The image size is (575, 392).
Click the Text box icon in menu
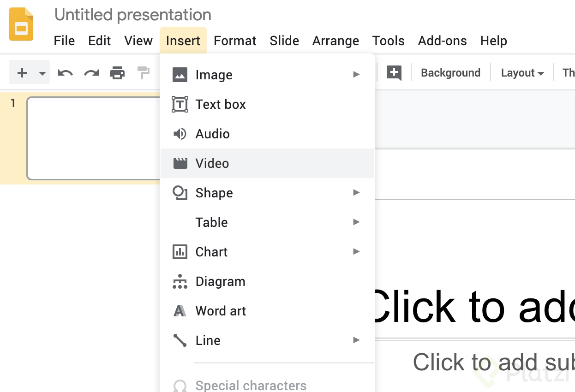pyautogui.click(x=180, y=104)
